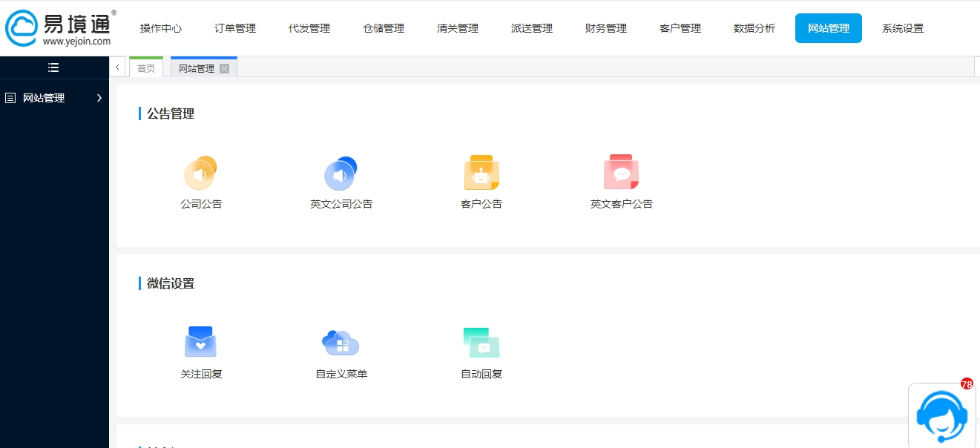
Task: Click the 78 notification badge
Action: 965,383
